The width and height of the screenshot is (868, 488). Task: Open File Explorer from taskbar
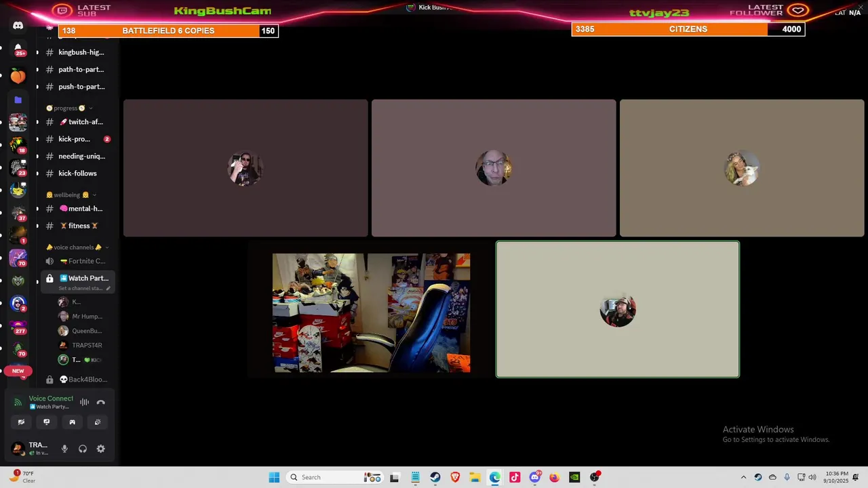[475, 477]
